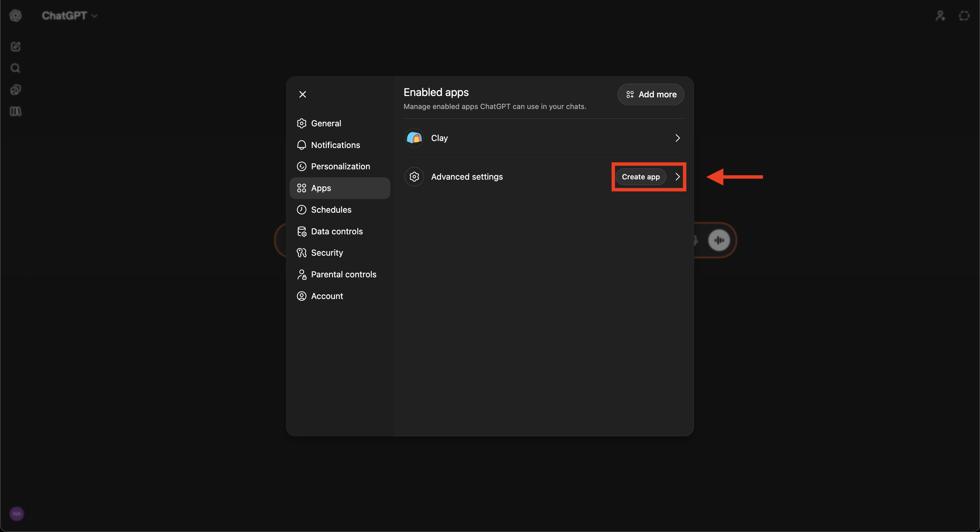Click the voice mode waveform button
The height and width of the screenshot is (532, 980).
[719, 240]
